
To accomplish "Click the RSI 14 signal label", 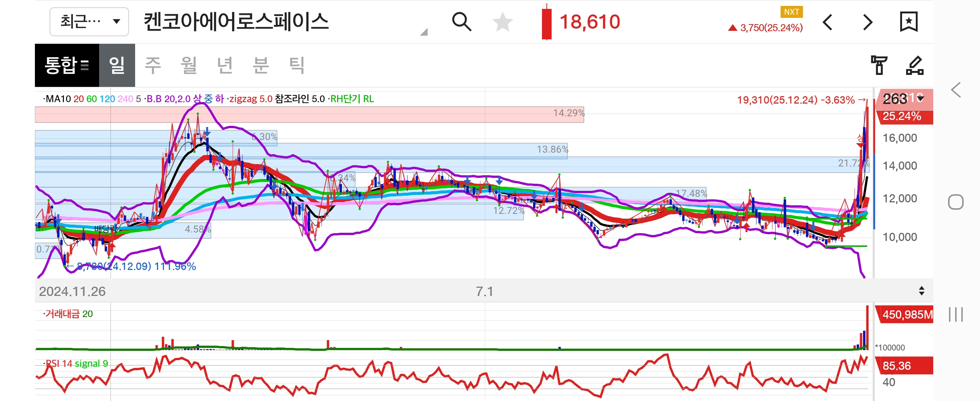I will pyautogui.click(x=76, y=364).
